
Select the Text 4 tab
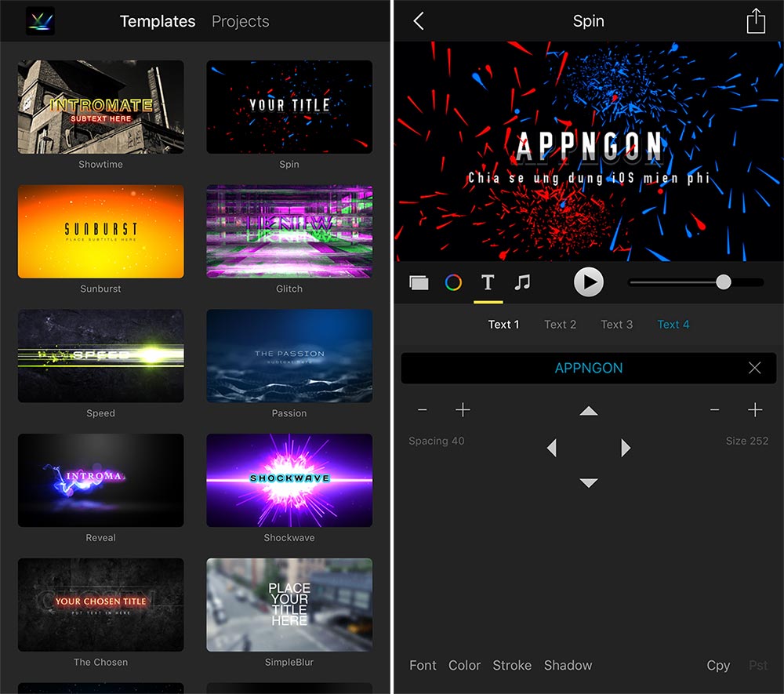[x=673, y=325]
